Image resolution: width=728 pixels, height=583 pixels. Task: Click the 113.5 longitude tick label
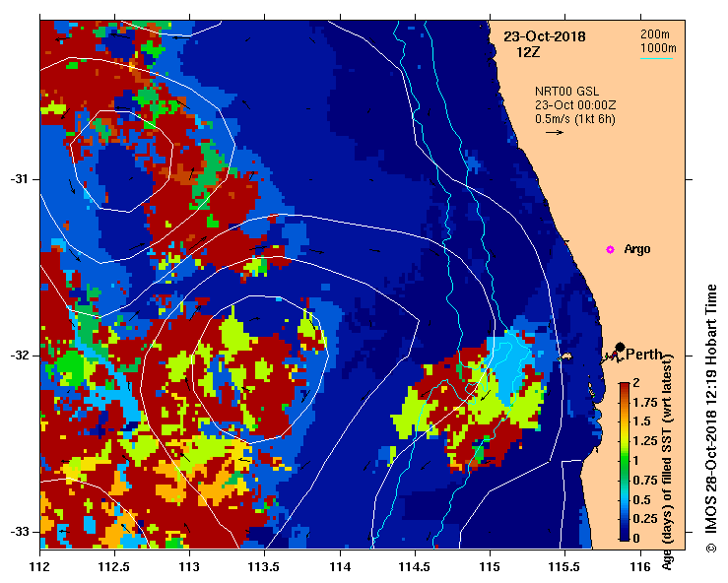[x=265, y=567]
